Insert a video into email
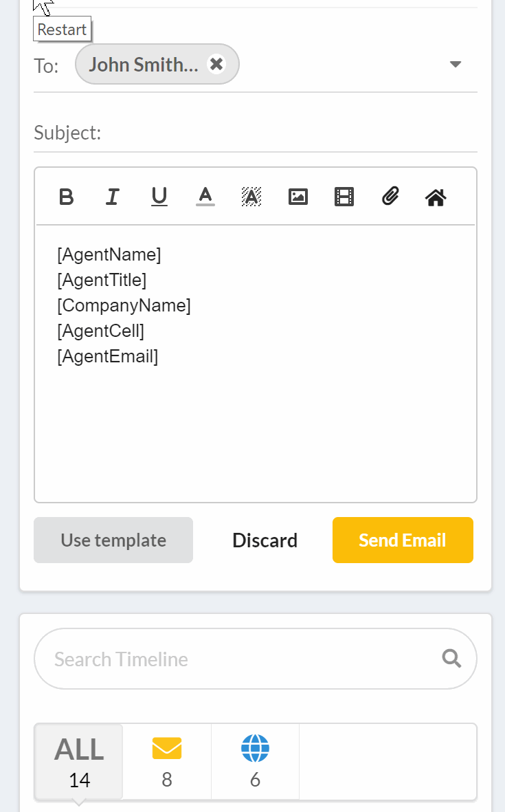The width and height of the screenshot is (505, 812). [x=344, y=197]
